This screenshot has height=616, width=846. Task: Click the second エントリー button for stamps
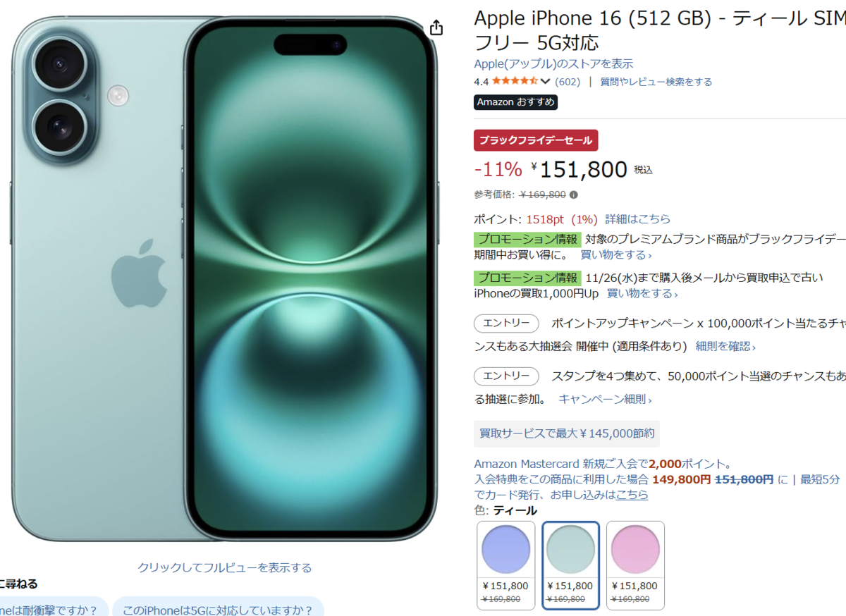pyautogui.click(x=506, y=376)
